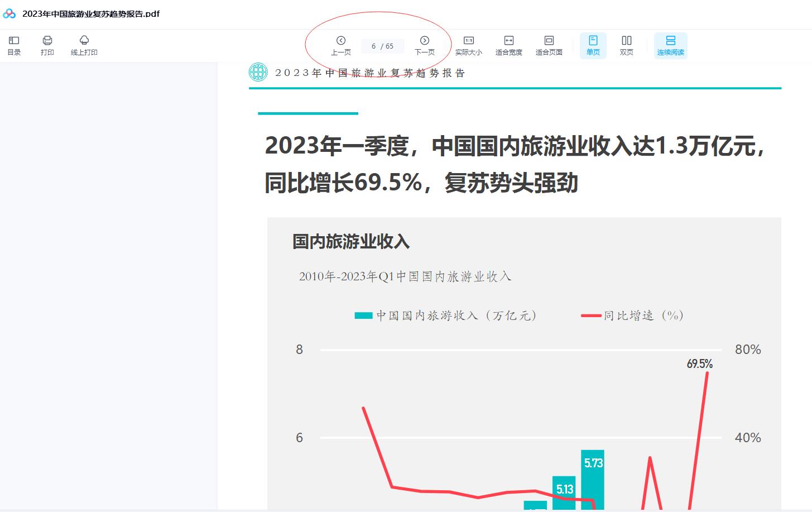
Task: Open the 目录 table of contents panel
Action: pyautogui.click(x=14, y=45)
